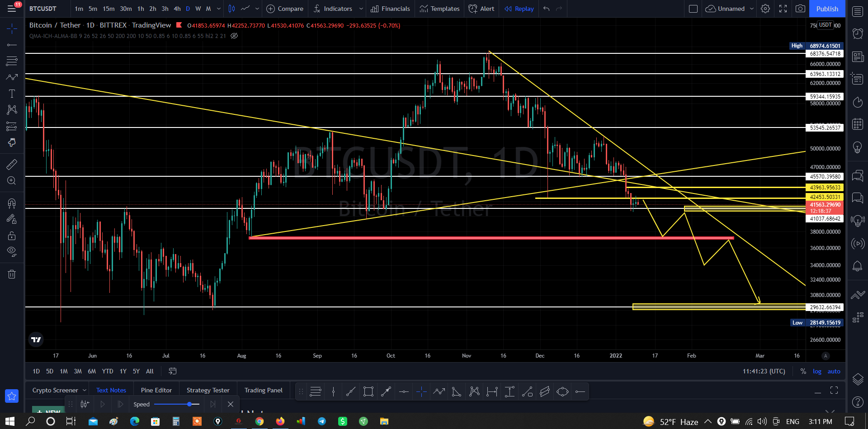Open the calendar icon in right sidebar
Viewport: 868px width, 429px height.
click(858, 124)
